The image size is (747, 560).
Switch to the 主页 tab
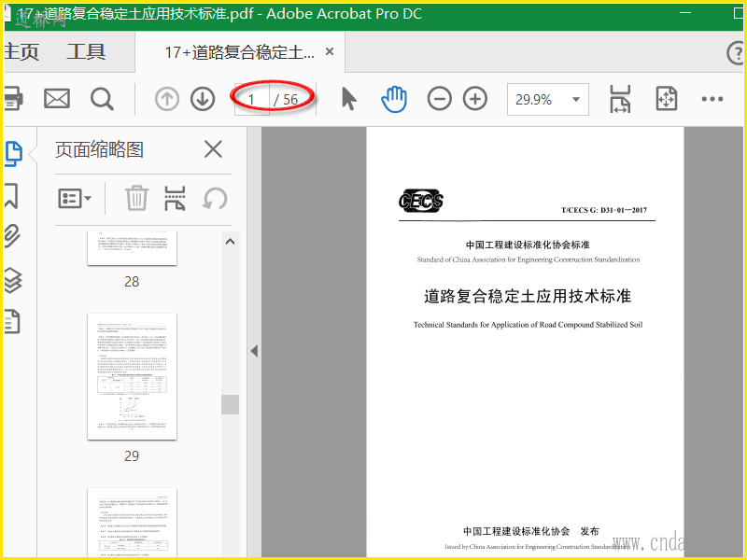tap(21, 51)
